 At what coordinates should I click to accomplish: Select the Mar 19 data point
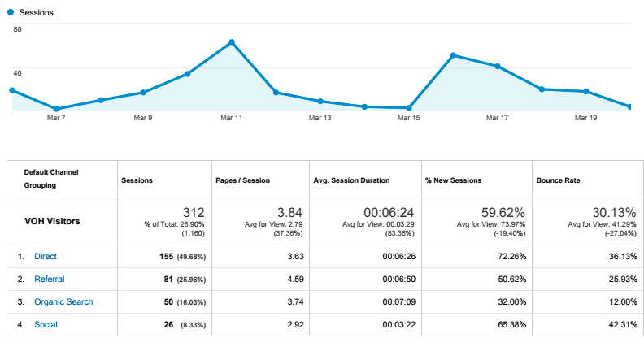tap(586, 92)
